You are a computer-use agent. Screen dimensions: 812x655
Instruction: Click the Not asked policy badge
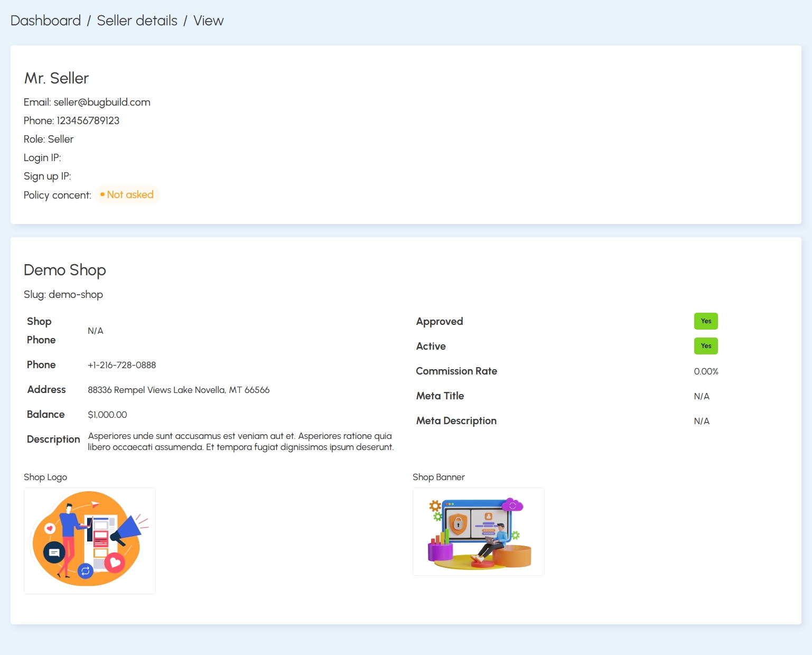(127, 194)
